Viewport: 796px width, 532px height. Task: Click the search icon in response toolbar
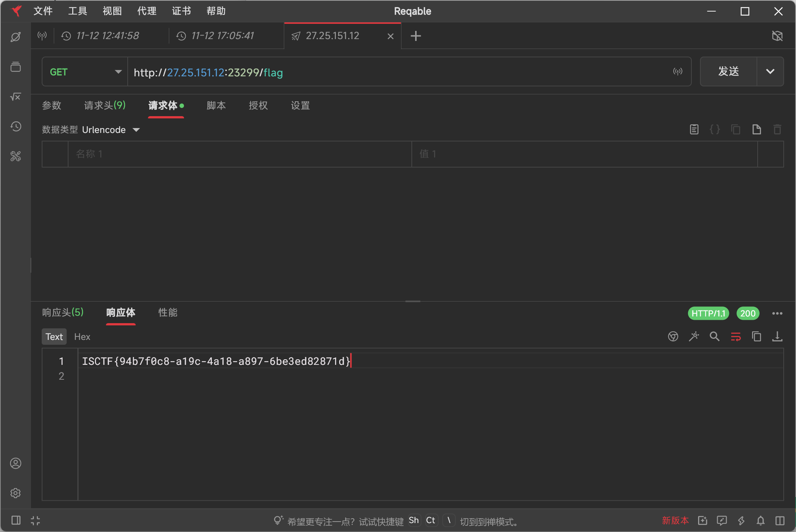714,337
